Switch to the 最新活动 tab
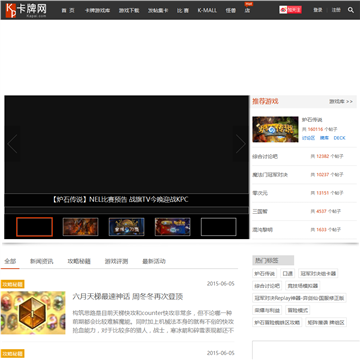Viewport: 360px width, 360px height. [x=154, y=261]
